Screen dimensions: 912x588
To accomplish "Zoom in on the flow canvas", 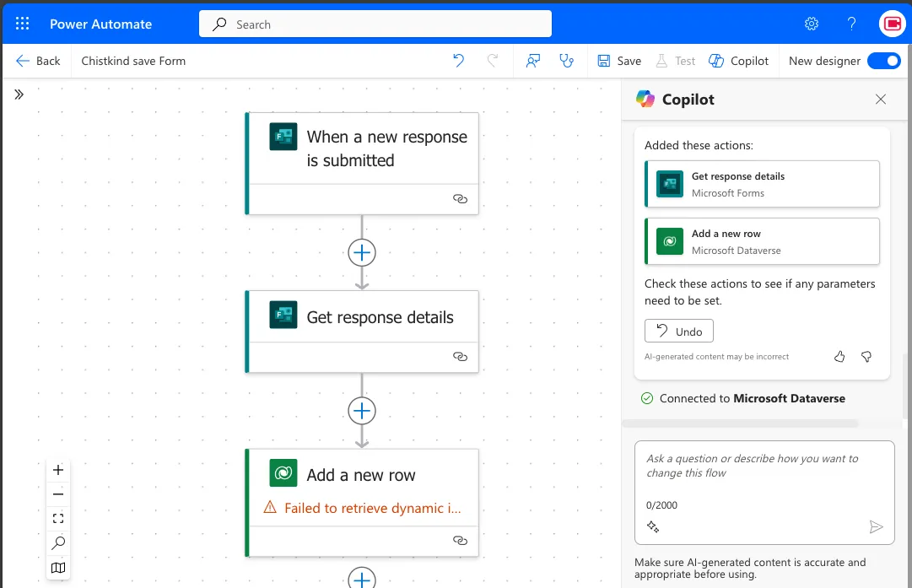I will tap(58, 470).
